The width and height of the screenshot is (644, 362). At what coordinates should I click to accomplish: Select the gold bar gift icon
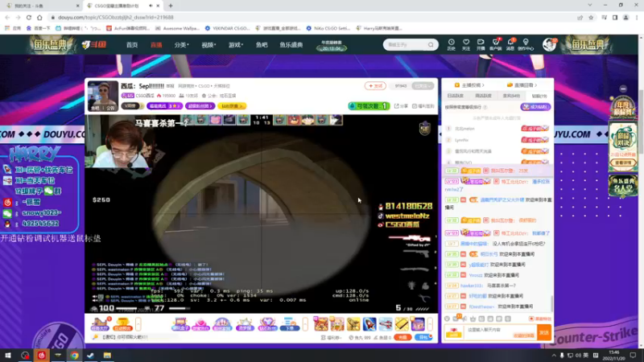coord(402,324)
